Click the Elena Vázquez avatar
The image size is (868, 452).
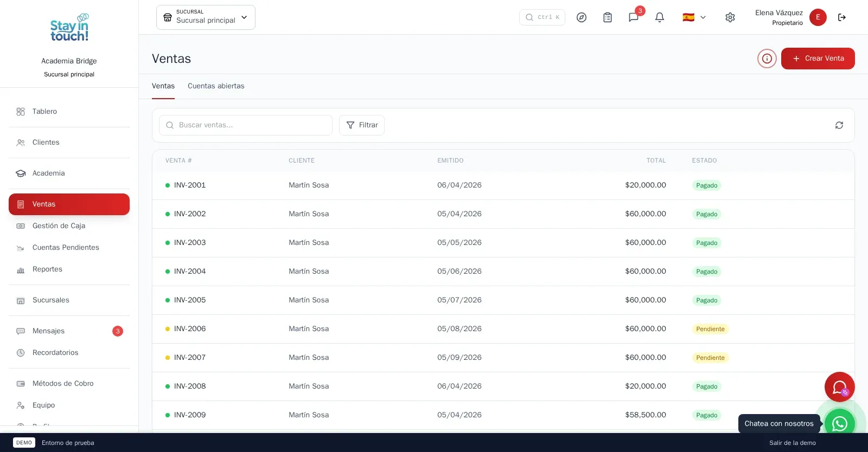tap(818, 17)
